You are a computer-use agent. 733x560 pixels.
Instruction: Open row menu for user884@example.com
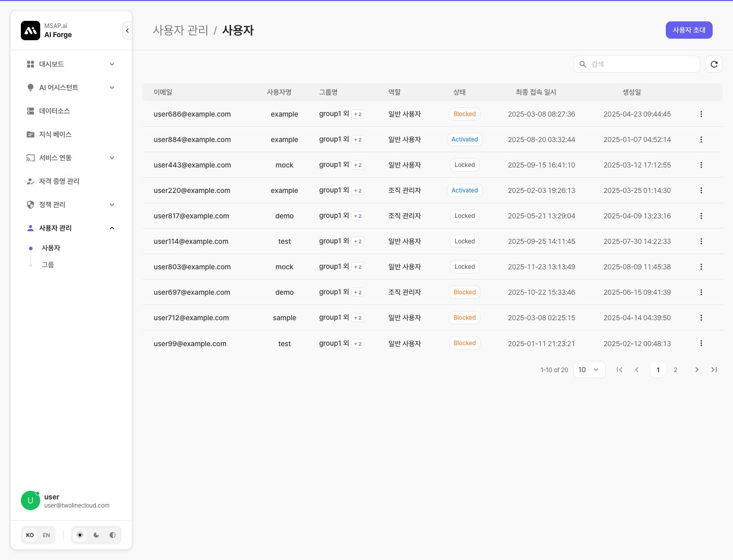coord(701,139)
